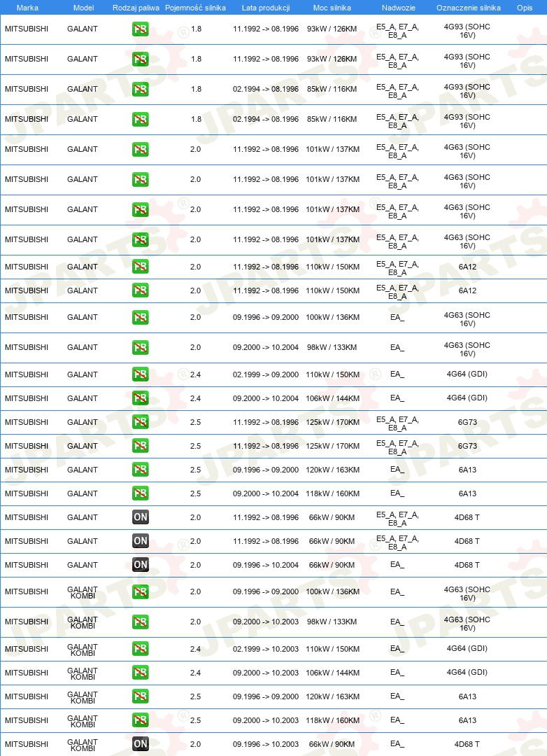This screenshot has width=547, height=756.
Task: Select petrol icon in GALANT KOMBI 118kW / 160KM row
Action: 140,720
